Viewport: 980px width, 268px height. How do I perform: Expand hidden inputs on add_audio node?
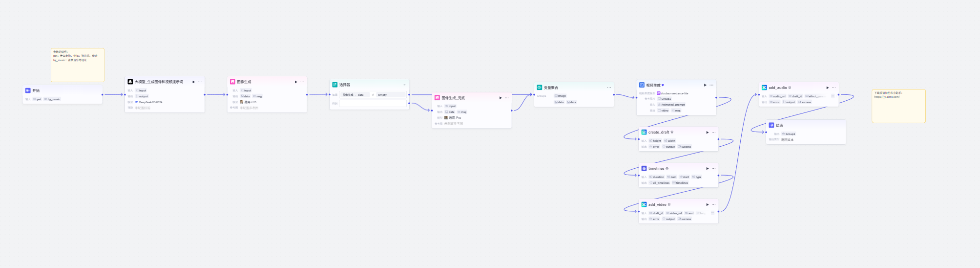click(x=833, y=96)
